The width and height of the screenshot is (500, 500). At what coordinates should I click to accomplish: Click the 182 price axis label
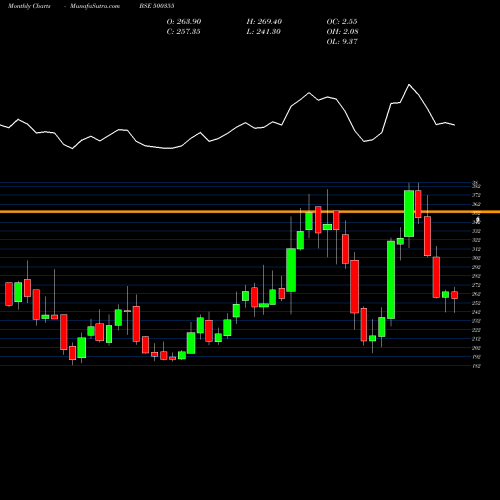(476, 366)
